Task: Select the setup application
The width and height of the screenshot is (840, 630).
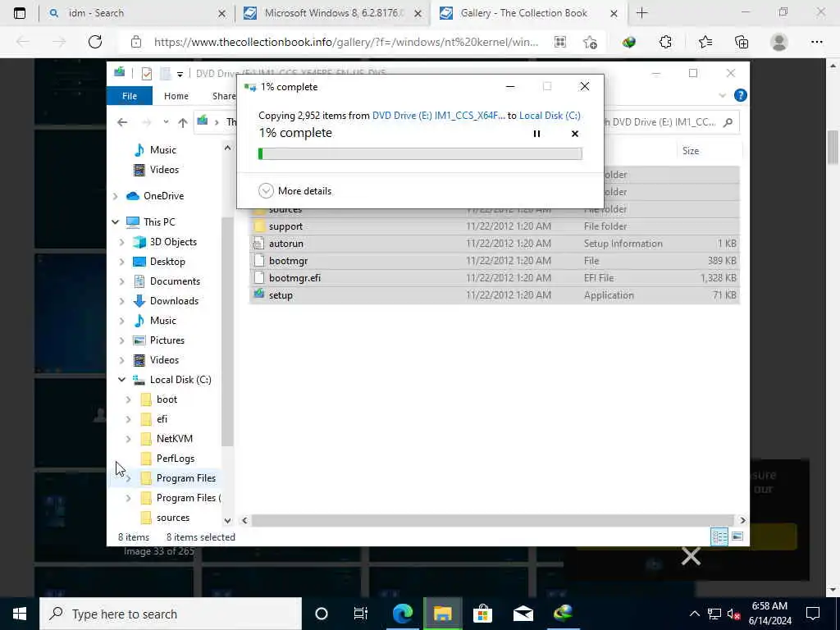Action: (495, 294)
